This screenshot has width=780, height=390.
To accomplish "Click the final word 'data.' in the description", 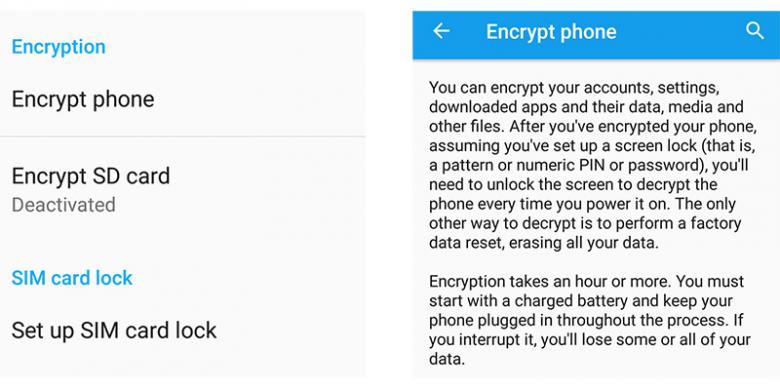I will tap(447, 359).
